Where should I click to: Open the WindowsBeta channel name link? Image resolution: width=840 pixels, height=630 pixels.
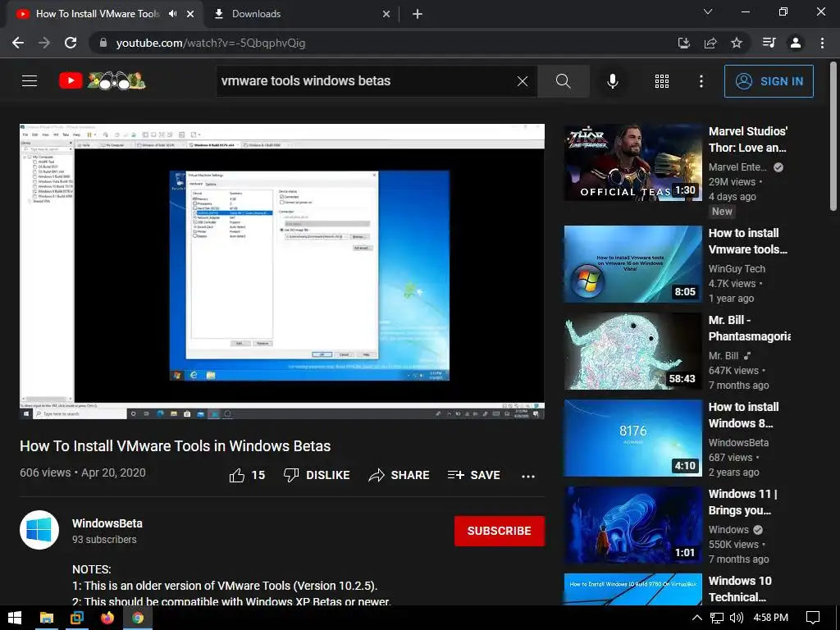pyautogui.click(x=107, y=523)
